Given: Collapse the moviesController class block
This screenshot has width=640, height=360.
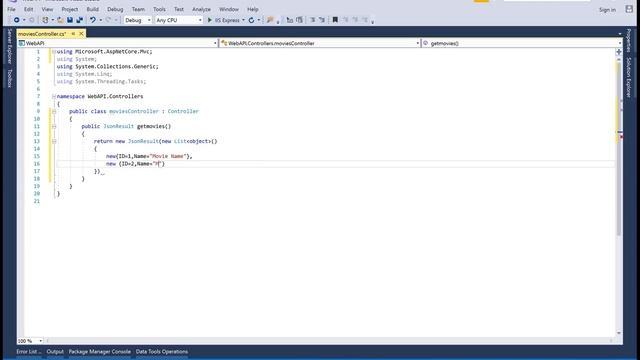Looking at the screenshot, I should pos(53,111).
